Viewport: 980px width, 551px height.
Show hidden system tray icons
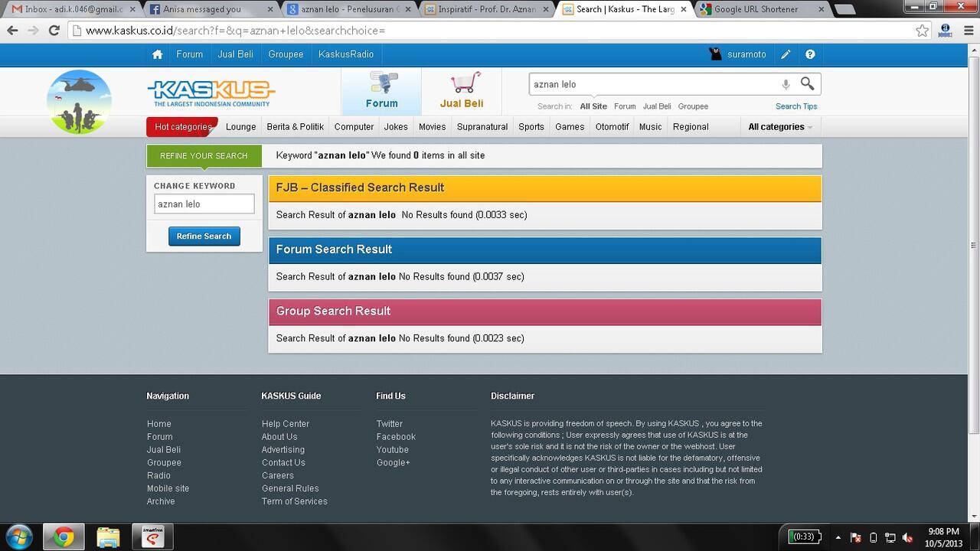pos(838,537)
